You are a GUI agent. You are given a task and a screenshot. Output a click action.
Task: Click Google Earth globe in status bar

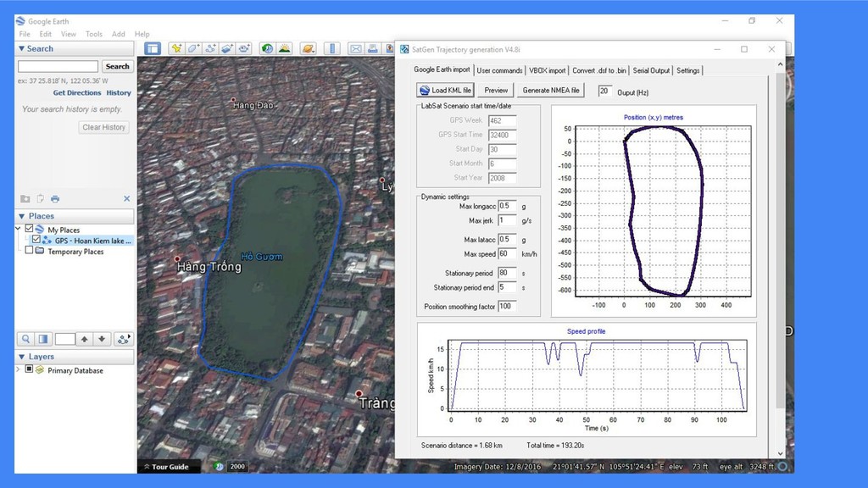coord(219,467)
